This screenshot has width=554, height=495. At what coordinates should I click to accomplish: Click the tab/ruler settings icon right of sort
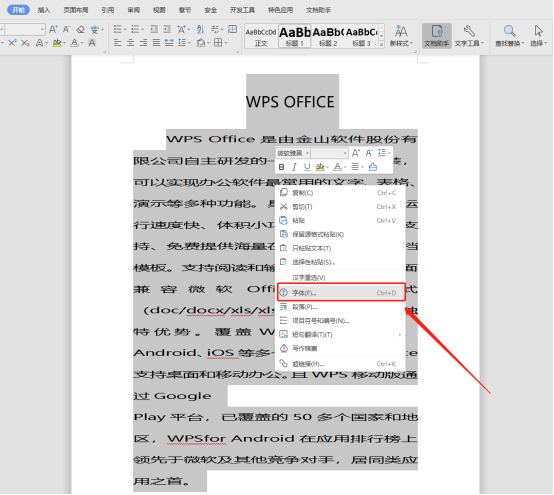coord(214,29)
